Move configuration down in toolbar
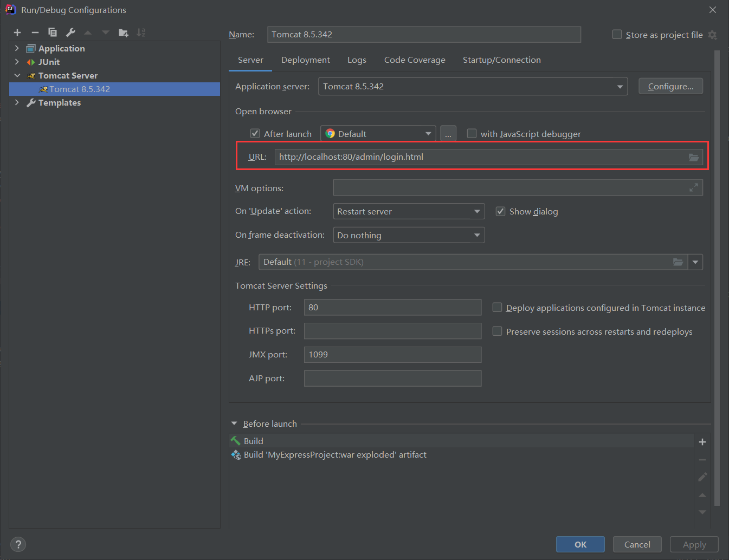The height and width of the screenshot is (560, 729). tap(106, 32)
